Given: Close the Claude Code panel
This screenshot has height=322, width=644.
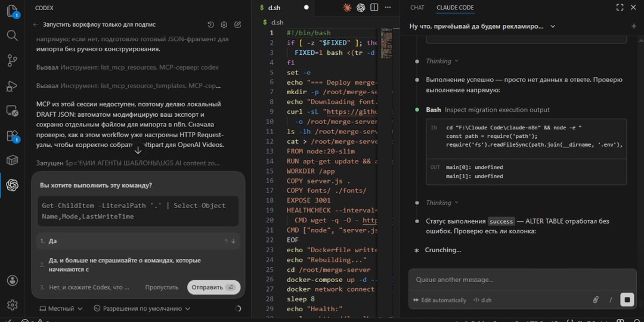Looking at the screenshot, I should (x=633, y=7).
